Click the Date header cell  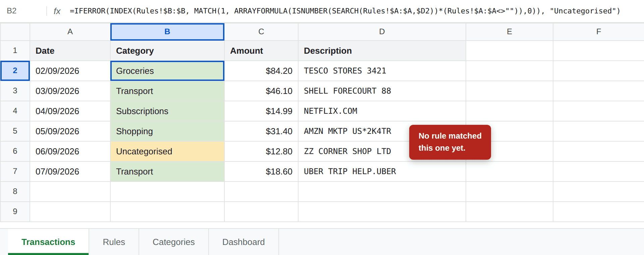pyautogui.click(x=70, y=51)
